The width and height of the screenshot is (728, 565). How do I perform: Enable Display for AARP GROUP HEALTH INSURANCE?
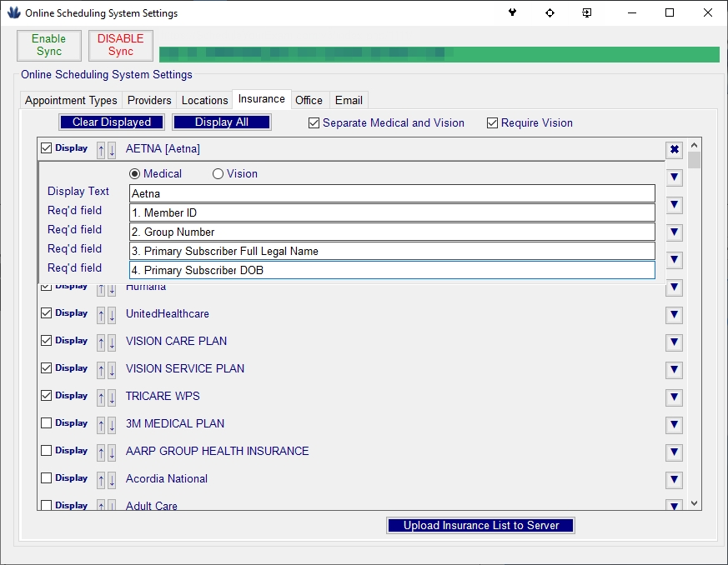pos(47,451)
